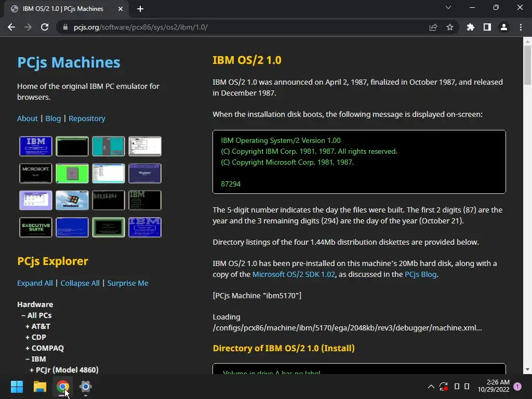Click the Hardware heading in explorer
The image size is (532, 399).
[x=35, y=304]
